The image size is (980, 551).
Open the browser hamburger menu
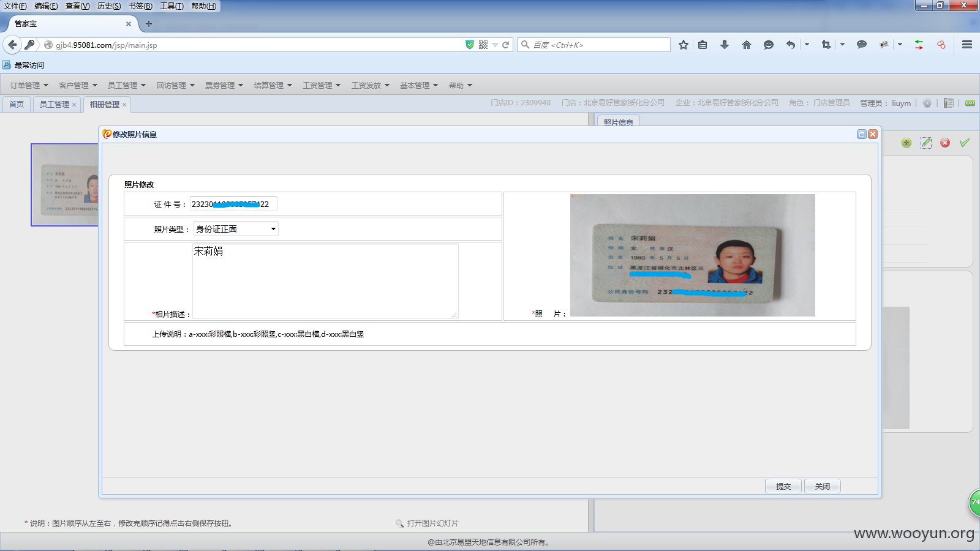(967, 45)
